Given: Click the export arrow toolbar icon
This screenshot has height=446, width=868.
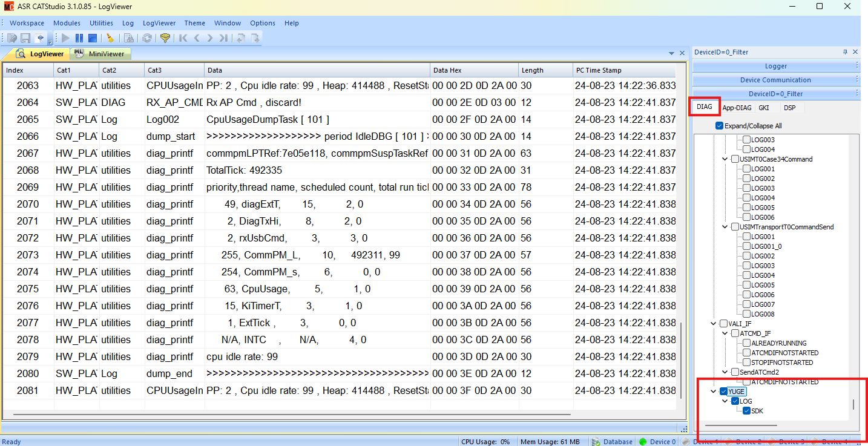Looking at the screenshot, I should (39, 38).
